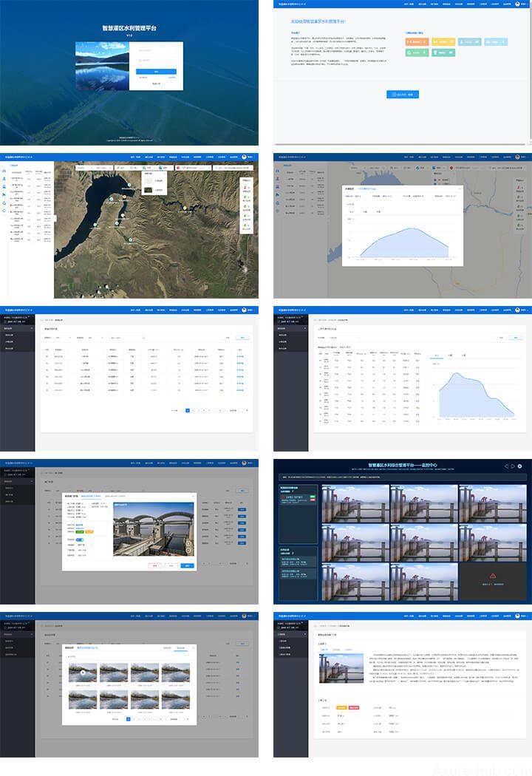
Task: Collapse the station list panel beside satellite map
Action: coord(55,218)
